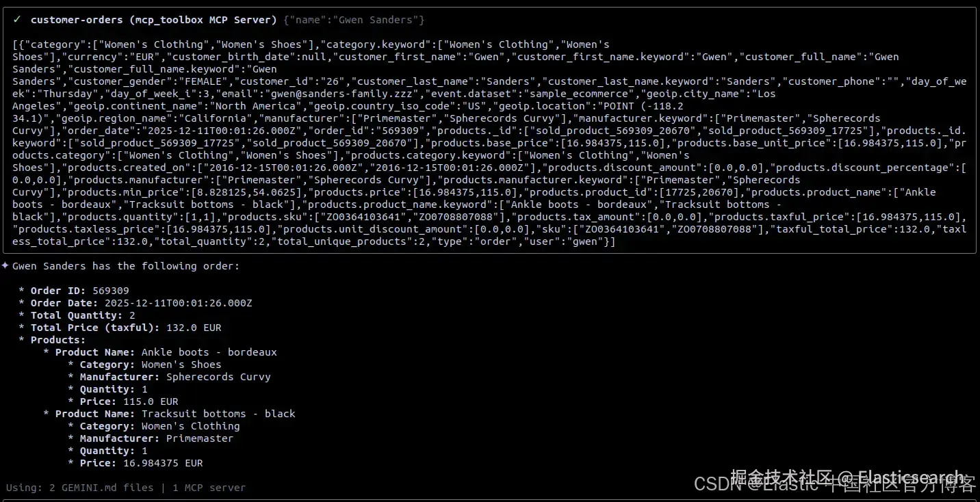Select Product Name Ankle boots - bordeaux

point(160,352)
